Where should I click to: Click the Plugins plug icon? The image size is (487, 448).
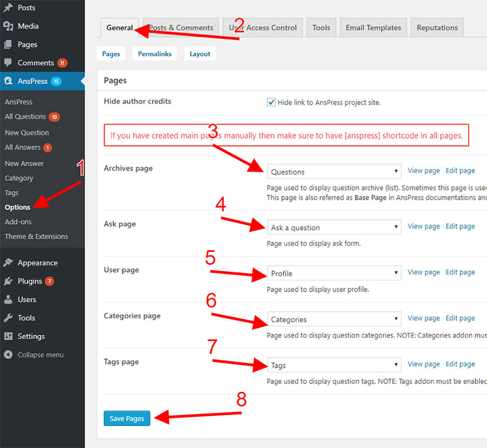tap(8, 281)
